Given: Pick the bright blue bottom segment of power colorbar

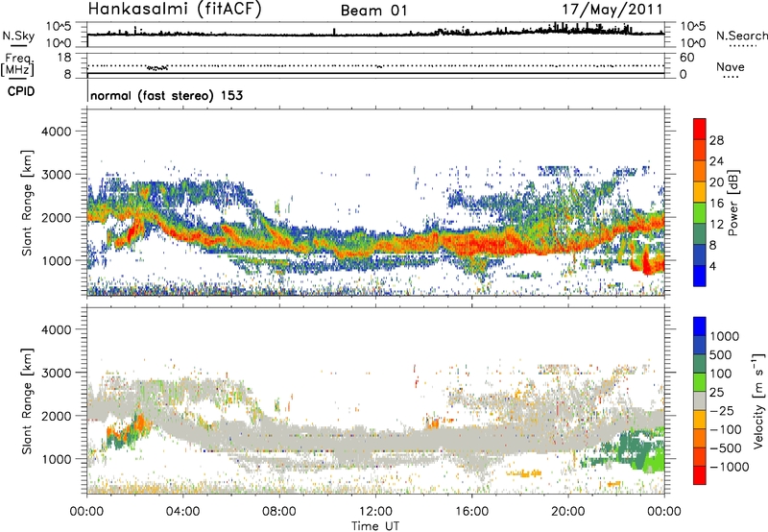Looking at the screenshot, I should [x=700, y=276].
